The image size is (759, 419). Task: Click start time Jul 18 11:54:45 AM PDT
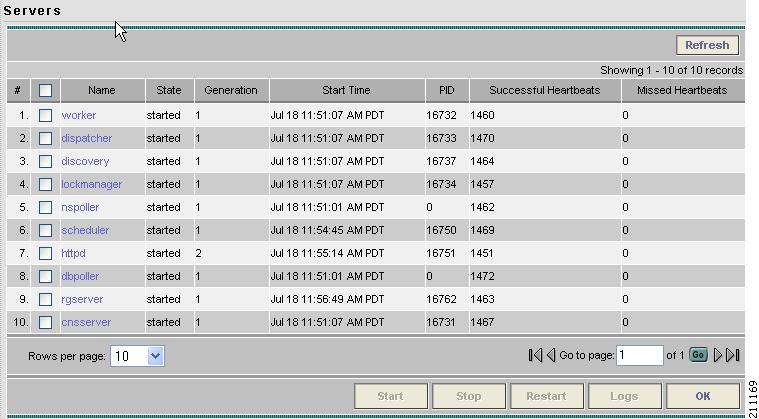coord(327,230)
